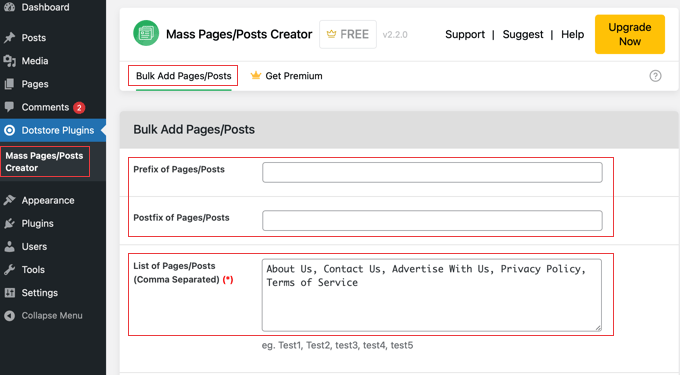Click into the List of Pages/Posts textarea
Viewport: 680px width, 375px height.
[x=432, y=295]
